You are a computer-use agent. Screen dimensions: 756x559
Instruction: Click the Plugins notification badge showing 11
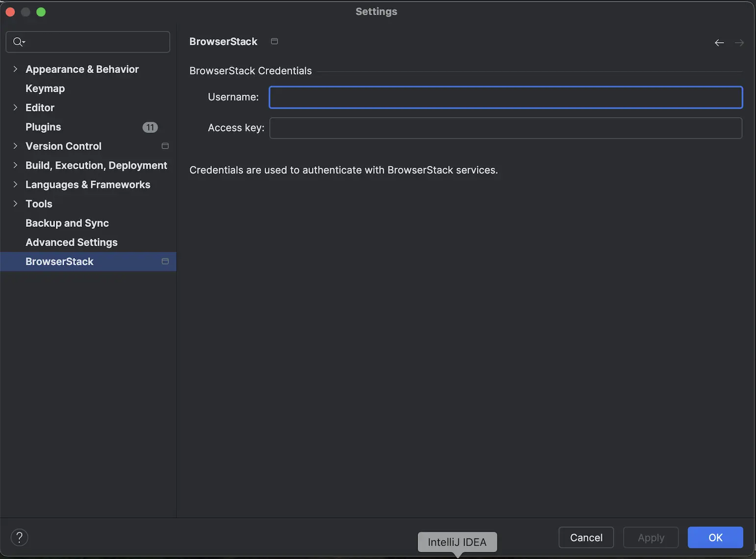click(150, 127)
